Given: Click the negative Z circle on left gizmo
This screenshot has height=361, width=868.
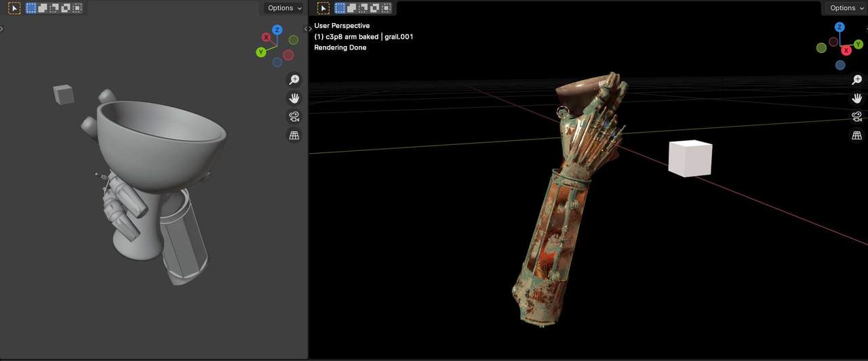Looking at the screenshot, I should 277,62.
